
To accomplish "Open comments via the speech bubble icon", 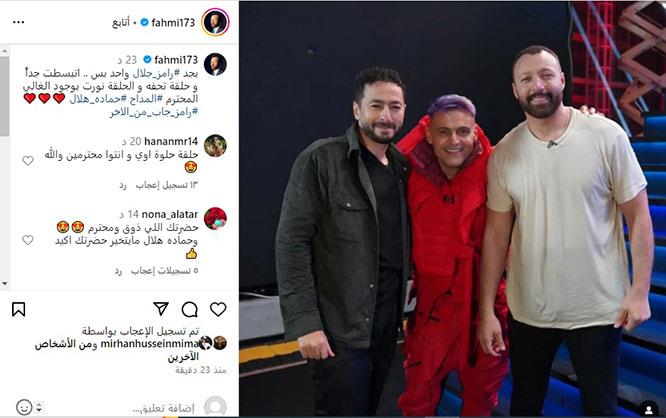I will tap(189, 310).
